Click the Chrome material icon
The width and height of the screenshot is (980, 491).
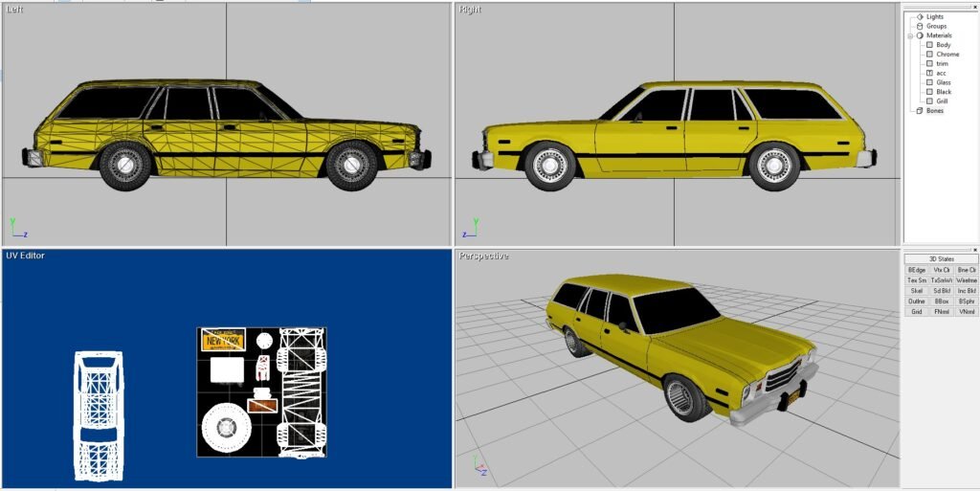point(929,55)
